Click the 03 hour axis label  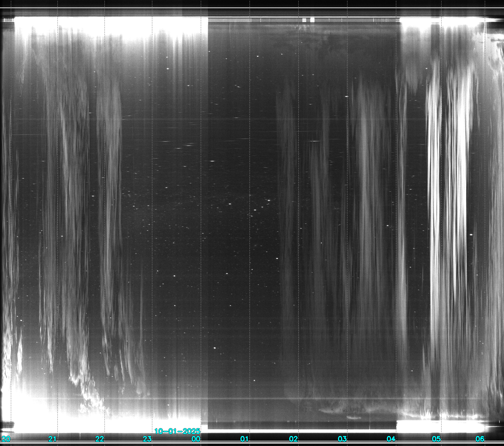342,439
